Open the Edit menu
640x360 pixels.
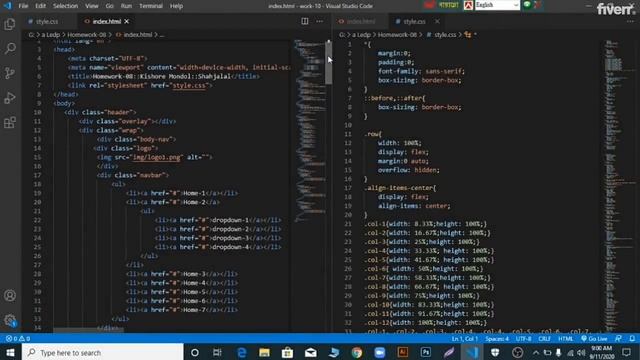pos(40,6)
